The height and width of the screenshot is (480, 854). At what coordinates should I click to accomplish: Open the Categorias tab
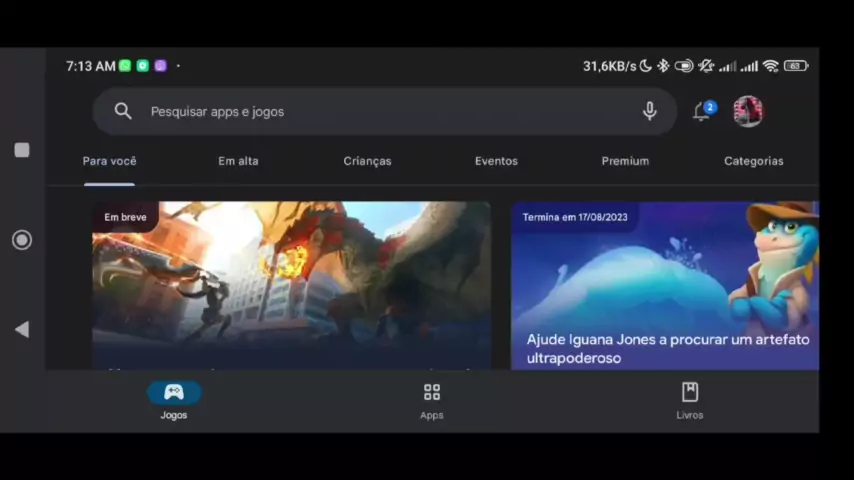coord(753,161)
